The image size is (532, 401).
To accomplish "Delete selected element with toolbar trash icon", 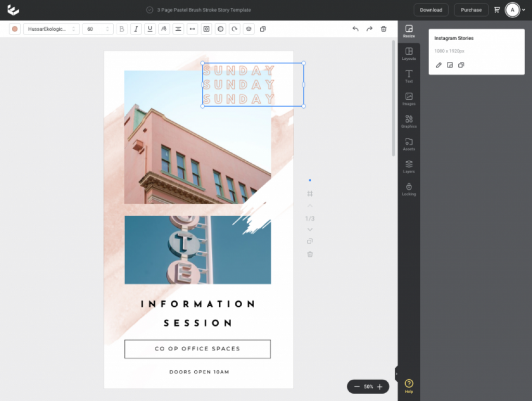I will [x=383, y=29].
